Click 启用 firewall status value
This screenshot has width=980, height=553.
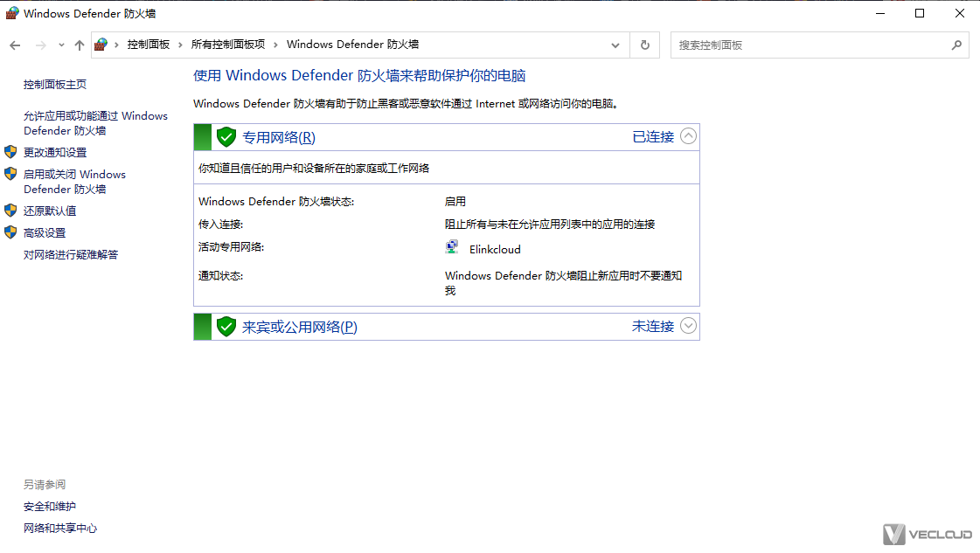[455, 202]
